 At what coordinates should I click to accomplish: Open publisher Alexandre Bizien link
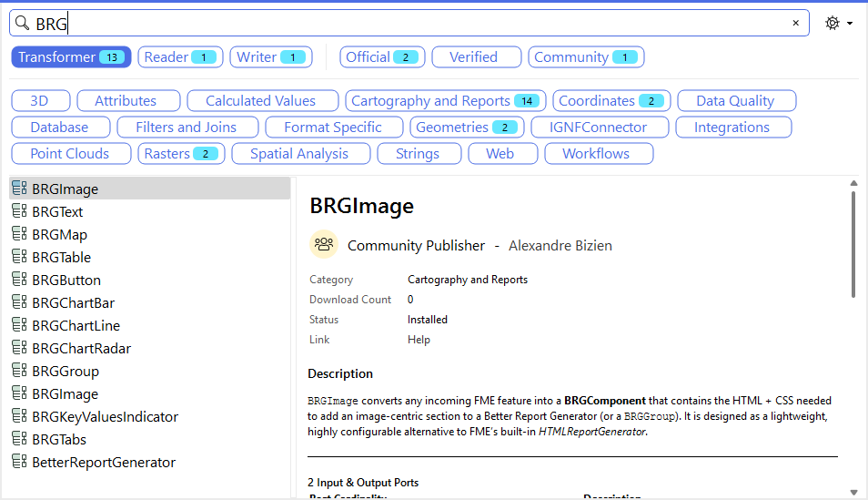(x=560, y=246)
